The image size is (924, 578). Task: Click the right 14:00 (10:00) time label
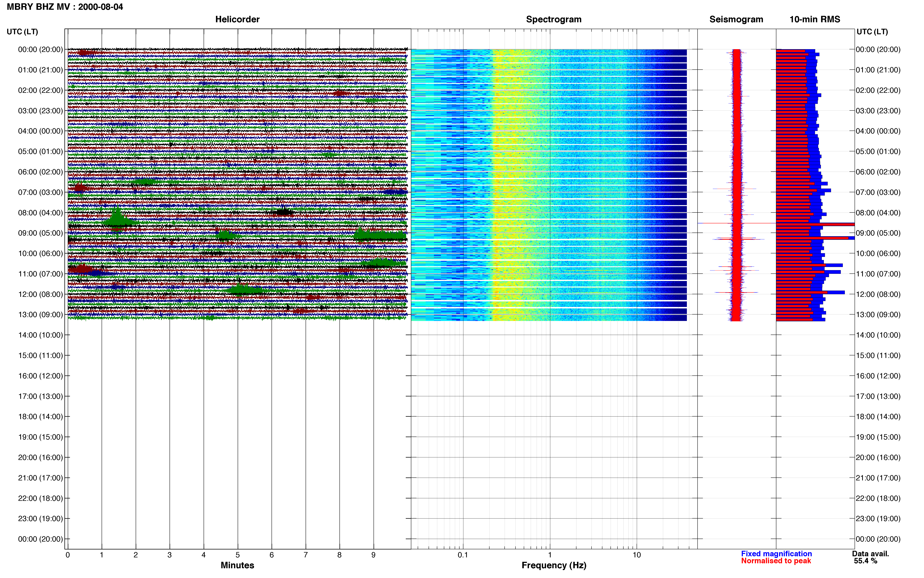coord(878,335)
